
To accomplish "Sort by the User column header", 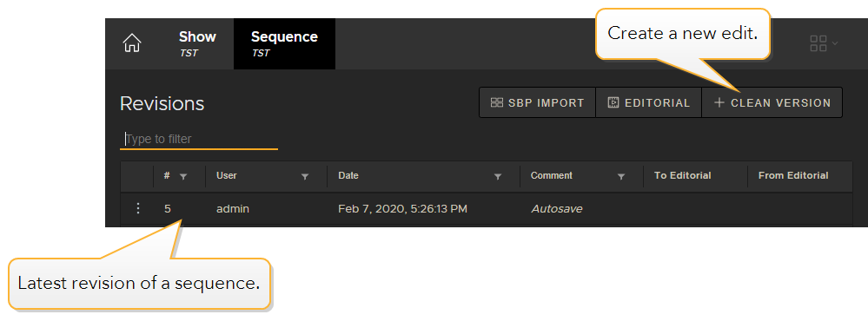I will [x=227, y=176].
